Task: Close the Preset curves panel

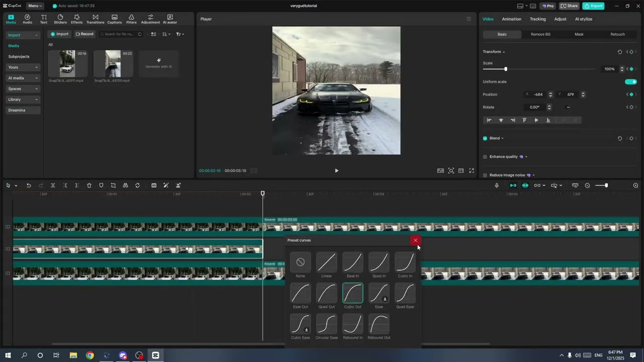Action: 416,240
